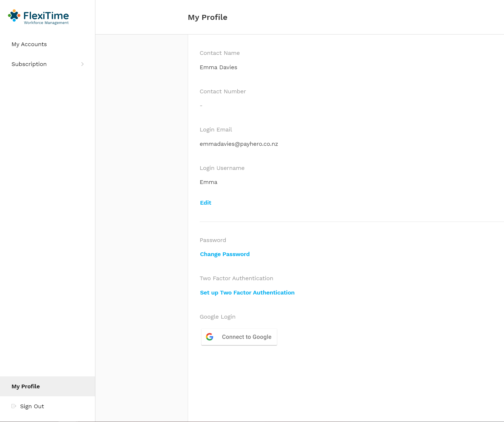This screenshot has width=504, height=422.
Task: Click the Change Password link
Action: 225,254
